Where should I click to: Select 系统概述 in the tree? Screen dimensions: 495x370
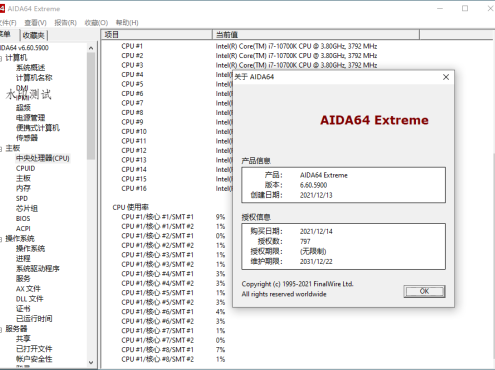pyautogui.click(x=30, y=68)
